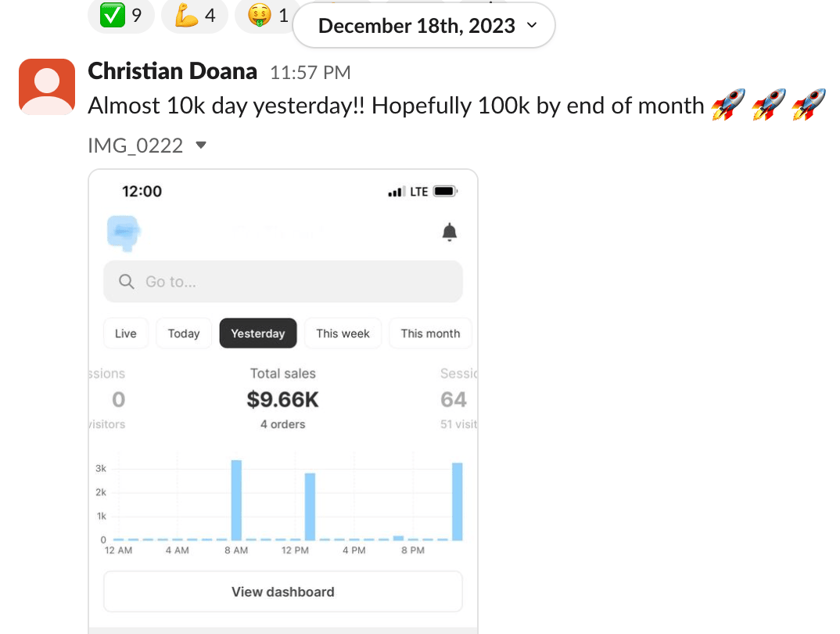Switch to the Today tab
840x634 pixels.
184,333
